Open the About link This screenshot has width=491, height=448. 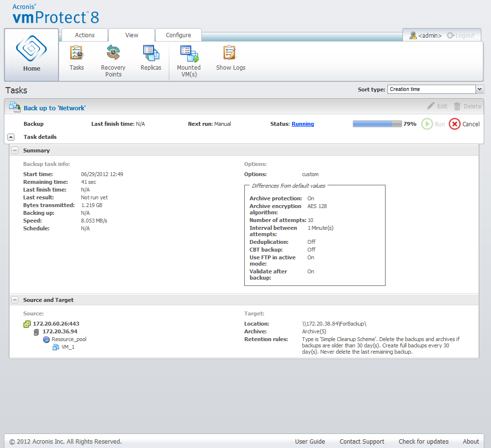point(471,441)
